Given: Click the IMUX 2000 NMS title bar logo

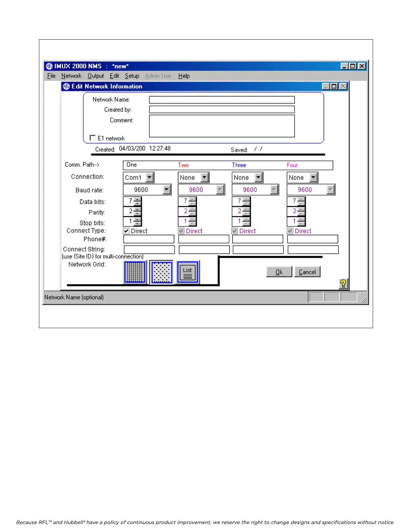Looking at the screenshot, I should click(x=49, y=66).
